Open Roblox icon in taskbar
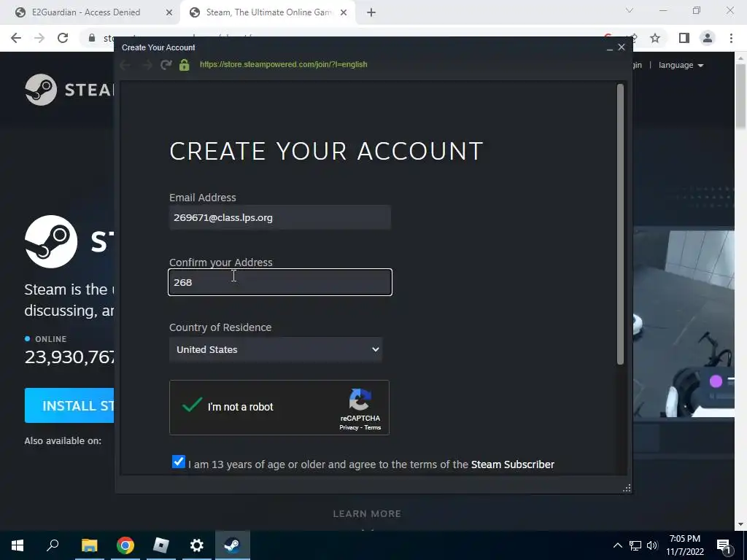This screenshot has height=560, width=747. point(161,545)
